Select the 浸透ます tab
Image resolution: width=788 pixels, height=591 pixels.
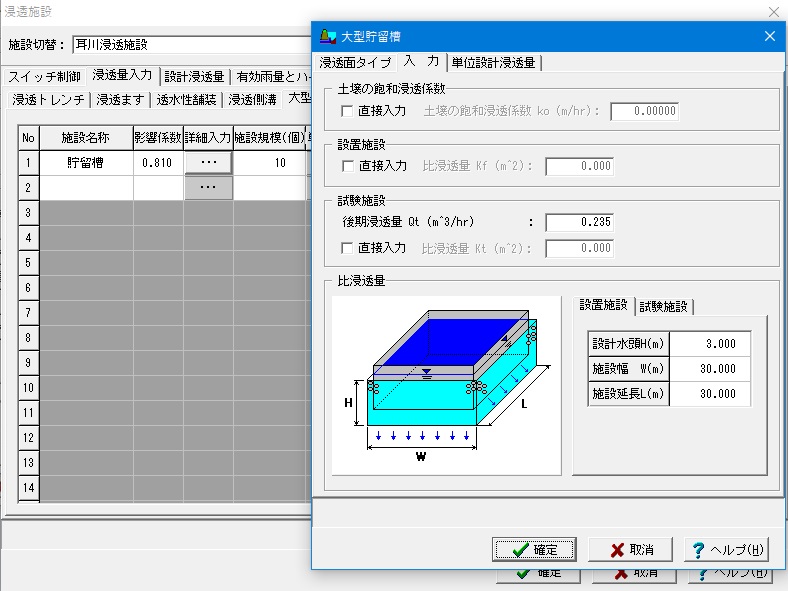tap(120, 100)
